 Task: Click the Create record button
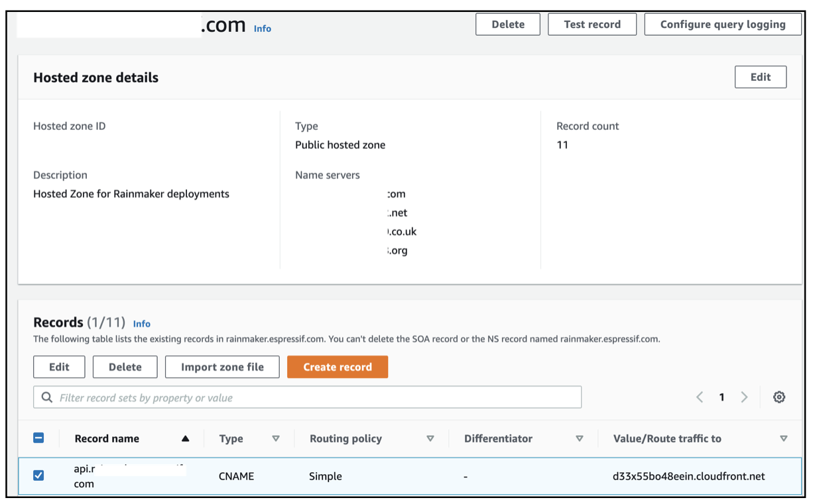[338, 367]
